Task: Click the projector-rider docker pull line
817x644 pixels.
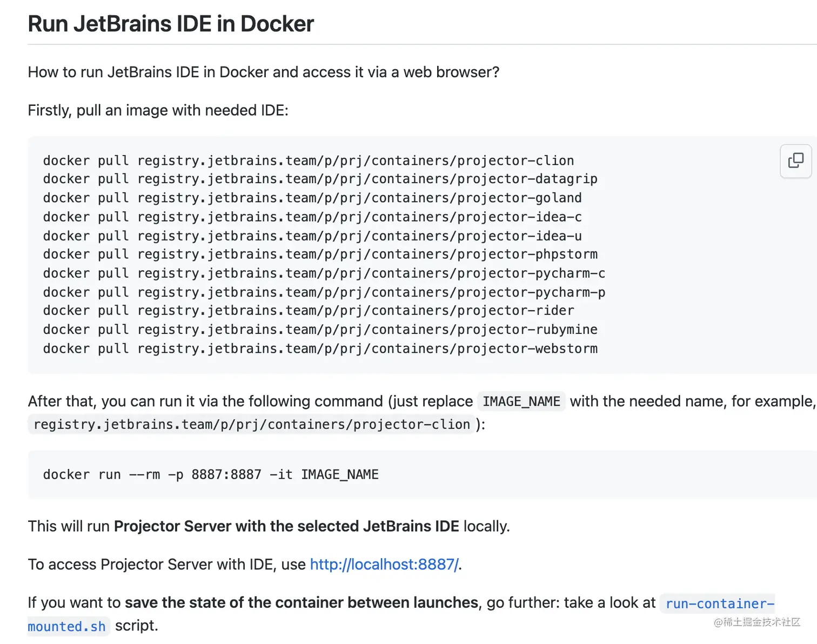Action: 308,311
